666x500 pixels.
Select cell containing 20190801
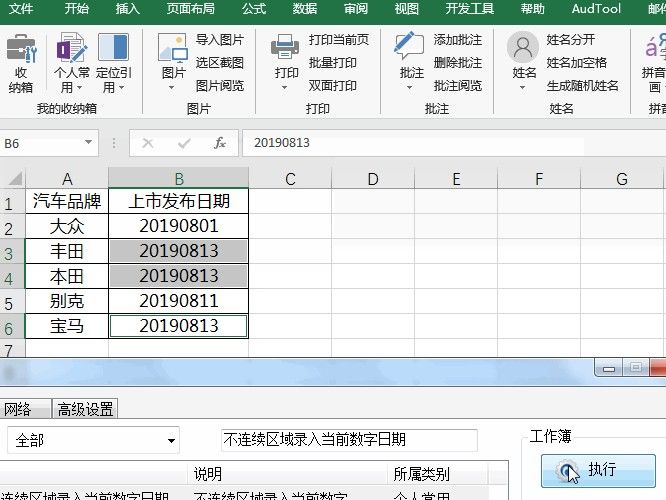click(x=179, y=226)
